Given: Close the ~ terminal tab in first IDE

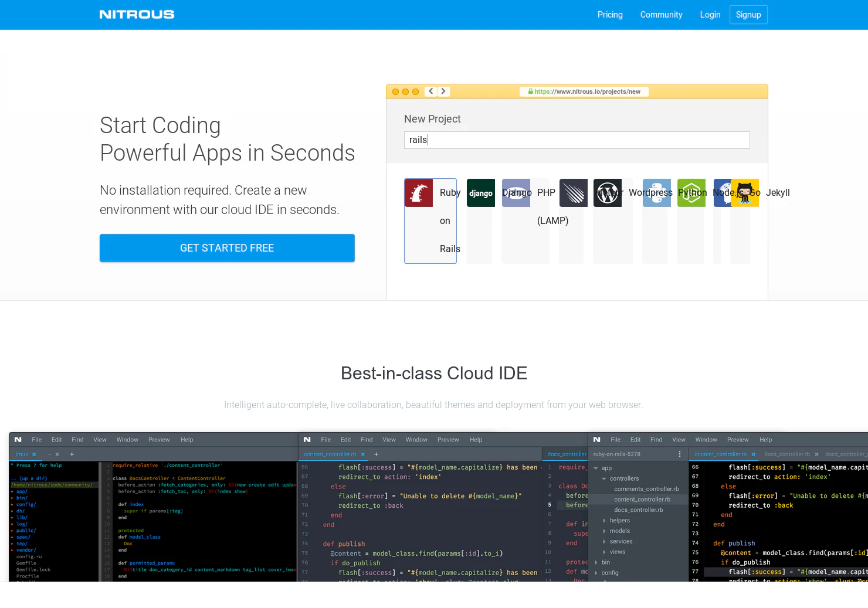Looking at the screenshot, I should pyautogui.click(x=57, y=454).
